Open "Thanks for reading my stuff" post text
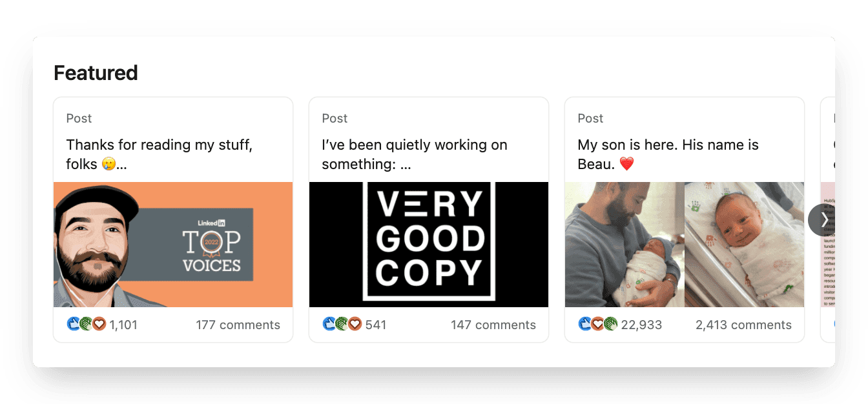This screenshot has width=868, height=404. tap(159, 154)
